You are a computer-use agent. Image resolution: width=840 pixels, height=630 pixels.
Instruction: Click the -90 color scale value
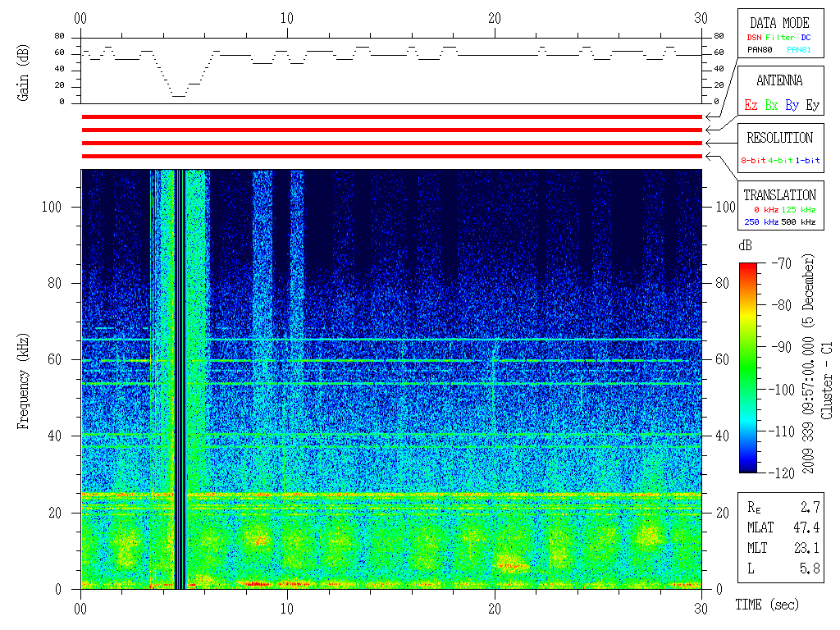pyautogui.click(x=782, y=347)
